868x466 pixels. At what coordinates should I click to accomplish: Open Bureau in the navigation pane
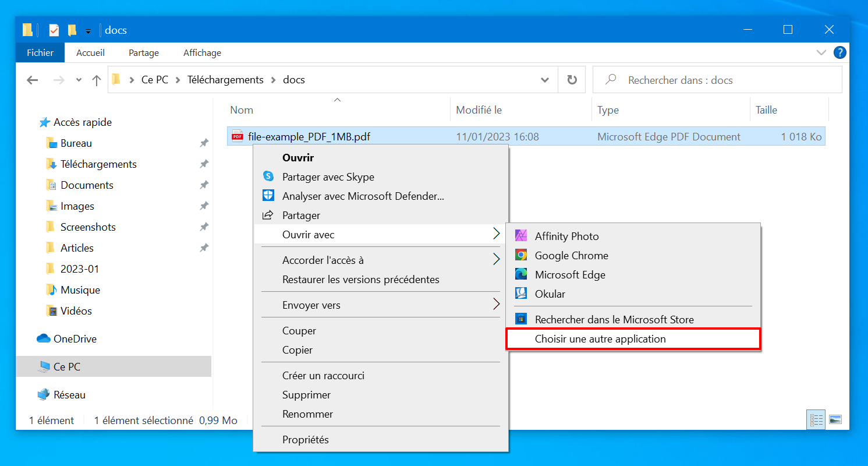[76, 143]
